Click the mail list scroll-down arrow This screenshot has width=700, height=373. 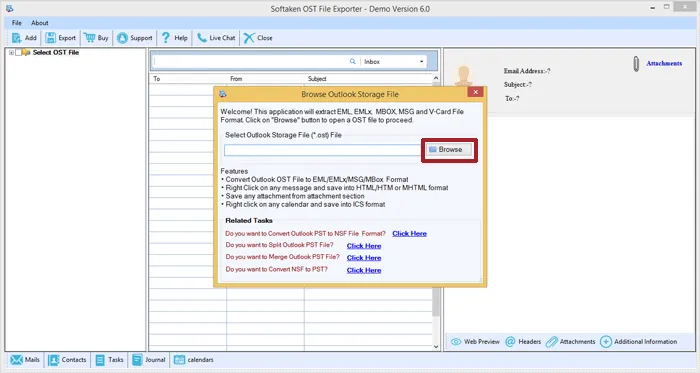tap(436, 346)
